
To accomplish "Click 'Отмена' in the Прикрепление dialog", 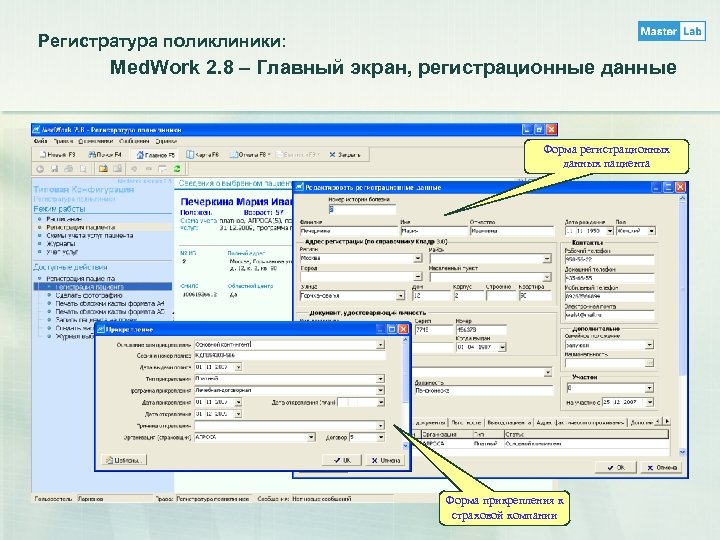I will (x=385, y=460).
